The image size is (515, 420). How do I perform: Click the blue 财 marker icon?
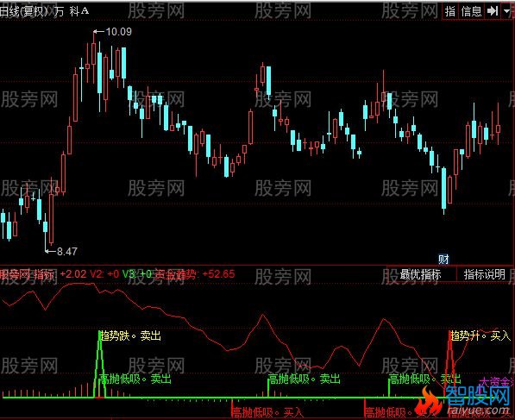pos(443,260)
